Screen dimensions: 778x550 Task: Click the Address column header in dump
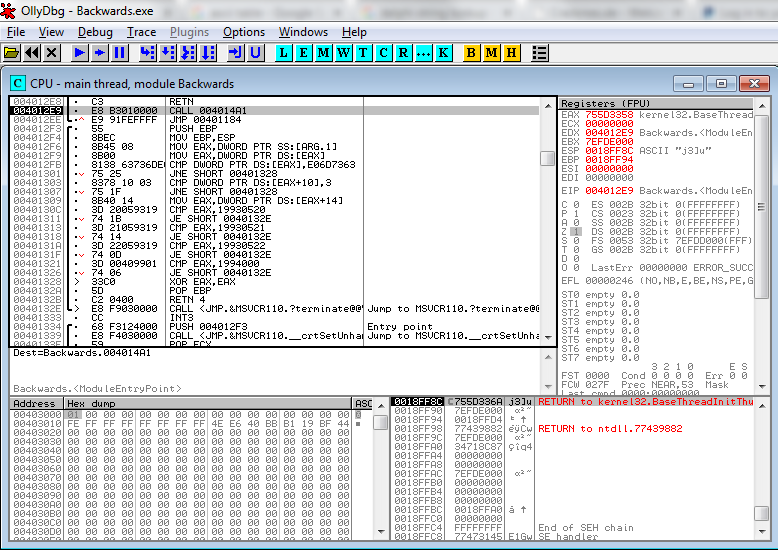coord(37,404)
